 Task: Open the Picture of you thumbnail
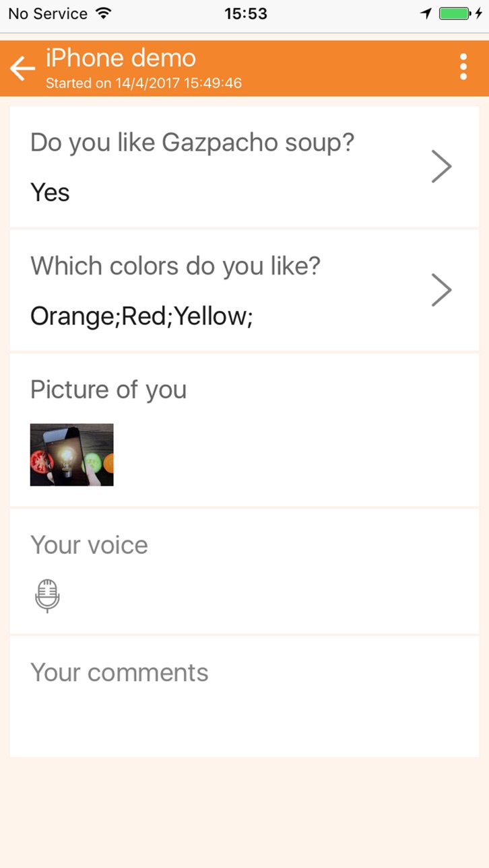point(71,455)
